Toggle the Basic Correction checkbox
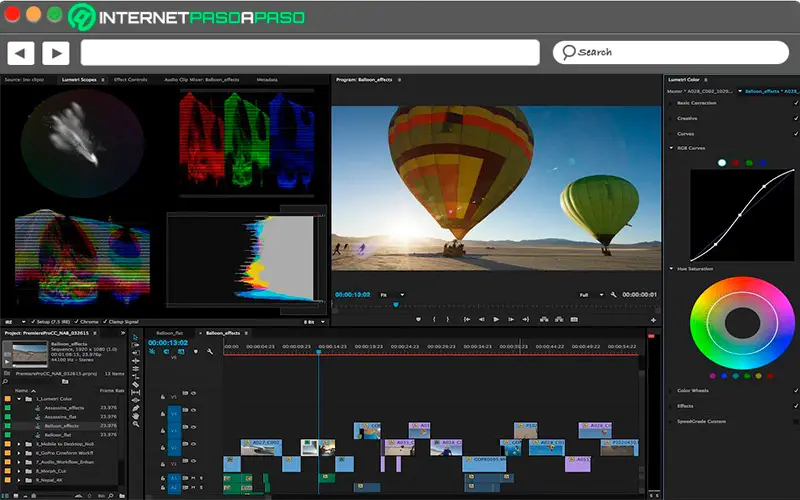800x500 pixels. pos(795,103)
